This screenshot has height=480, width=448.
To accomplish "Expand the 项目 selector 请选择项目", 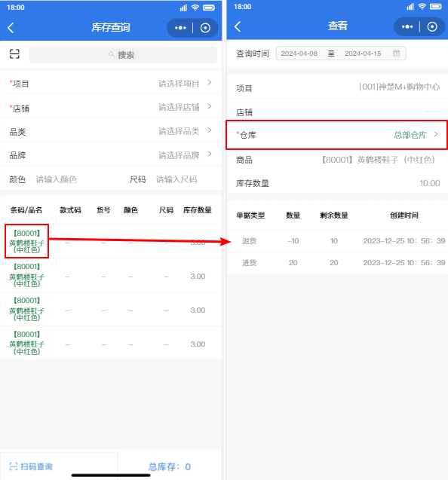I will coord(111,83).
